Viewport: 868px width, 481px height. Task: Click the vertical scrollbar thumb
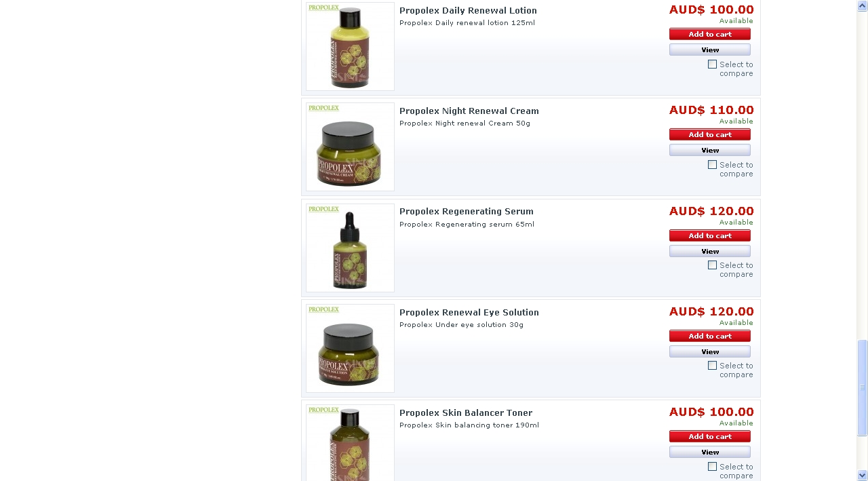click(863, 387)
